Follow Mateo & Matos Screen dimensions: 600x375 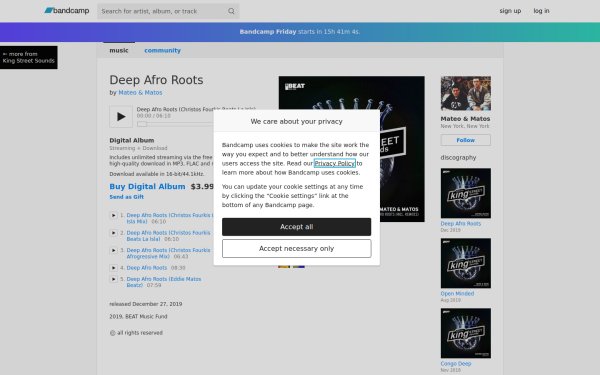pos(466,140)
